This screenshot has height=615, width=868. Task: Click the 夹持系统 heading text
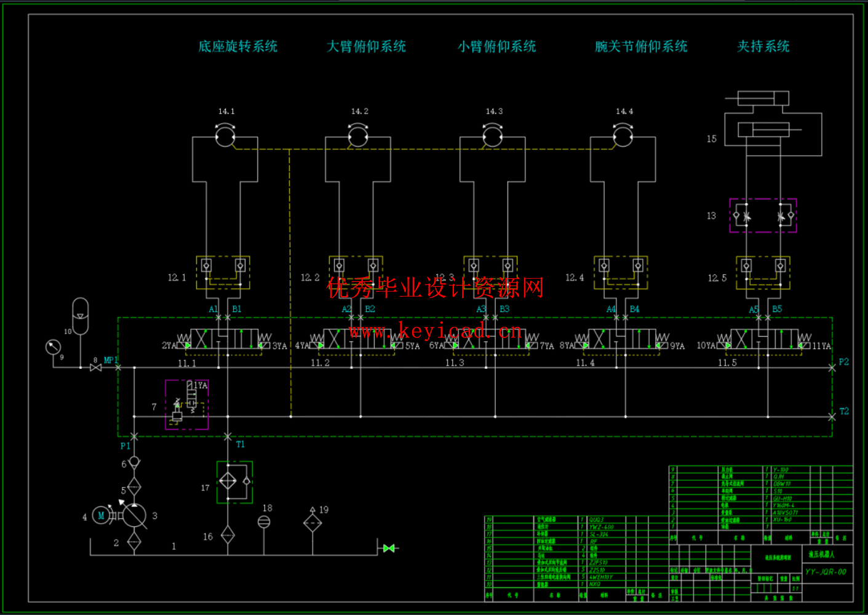pyautogui.click(x=763, y=47)
